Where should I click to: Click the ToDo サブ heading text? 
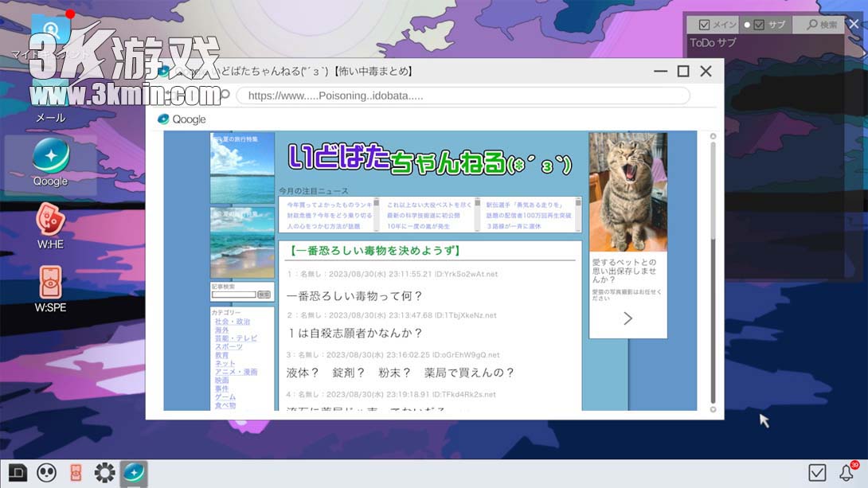(713, 43)
